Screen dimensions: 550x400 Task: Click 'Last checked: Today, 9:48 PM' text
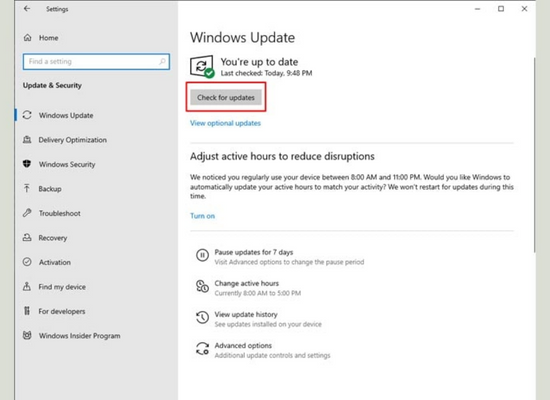point(266,73)
